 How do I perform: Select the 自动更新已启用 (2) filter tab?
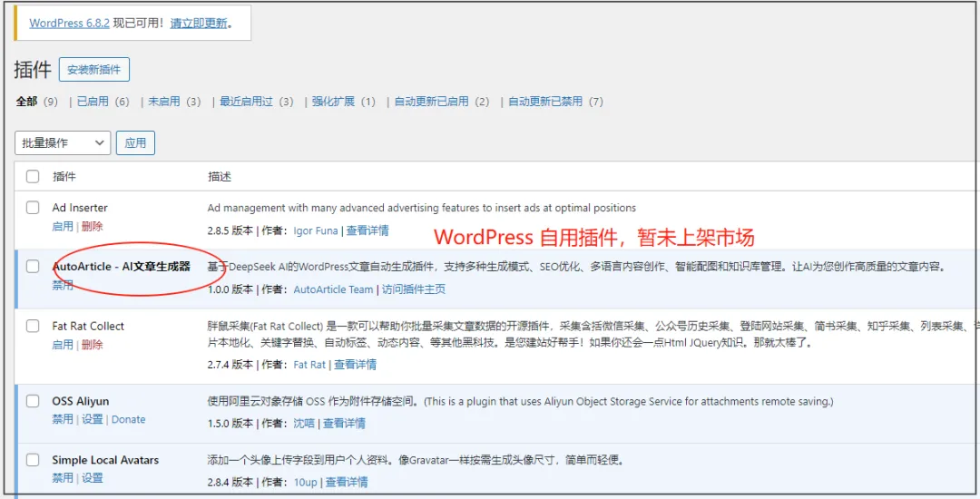tap(442, 102)
